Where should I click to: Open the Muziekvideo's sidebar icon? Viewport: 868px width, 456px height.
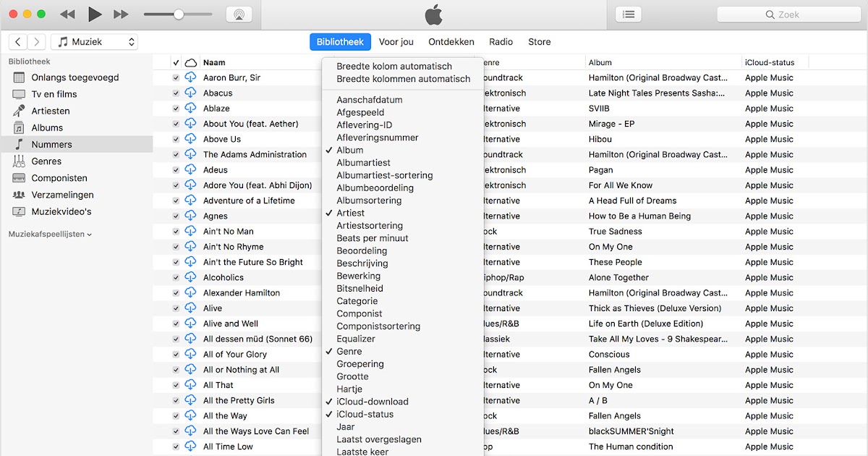tap(19, 211)
